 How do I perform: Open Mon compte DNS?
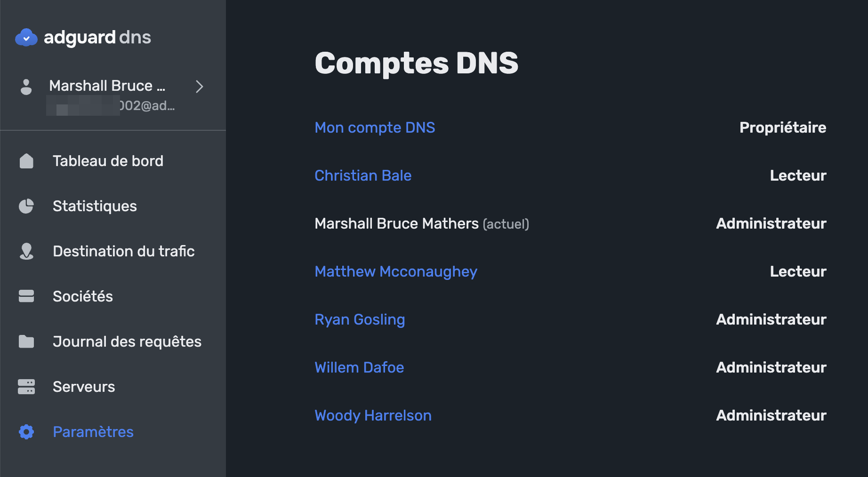[375, 127]
